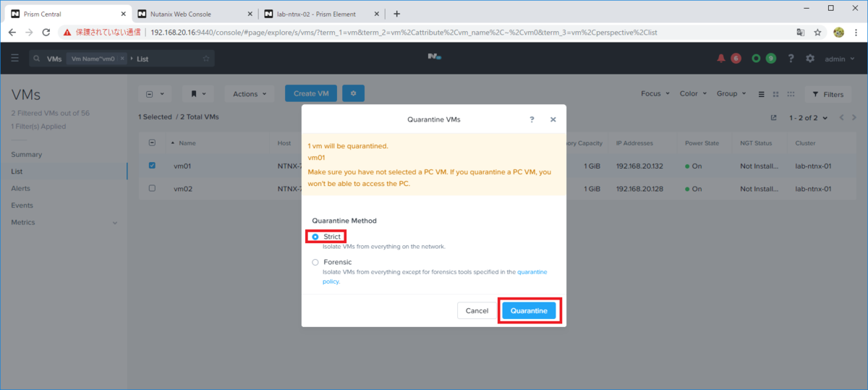This screenshot has width=868, height=390.
Task: Go to the next page arrow
Action: coord(854,117)
